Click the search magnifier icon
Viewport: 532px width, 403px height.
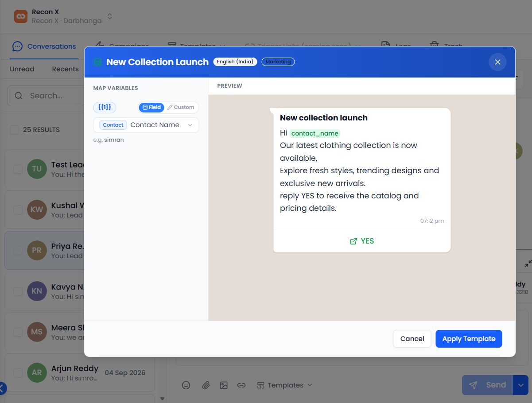(x=19, y=96)
